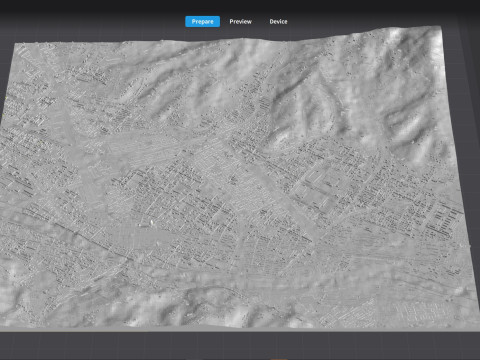Viewport: 480px width, 360px height.
Task: Click the dark title bar strip at top
Action: [x=240, y=5]
